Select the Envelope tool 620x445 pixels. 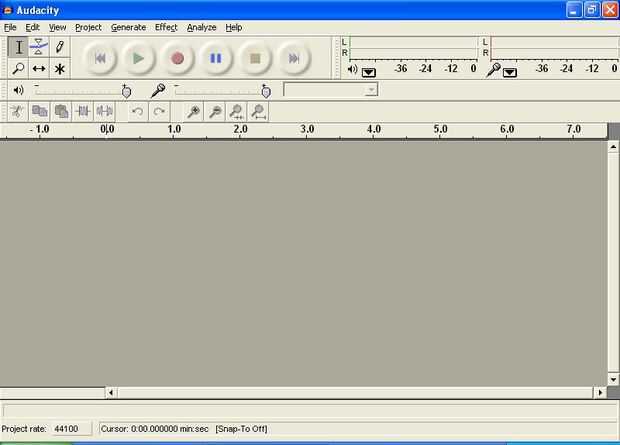tap(39, 47)
